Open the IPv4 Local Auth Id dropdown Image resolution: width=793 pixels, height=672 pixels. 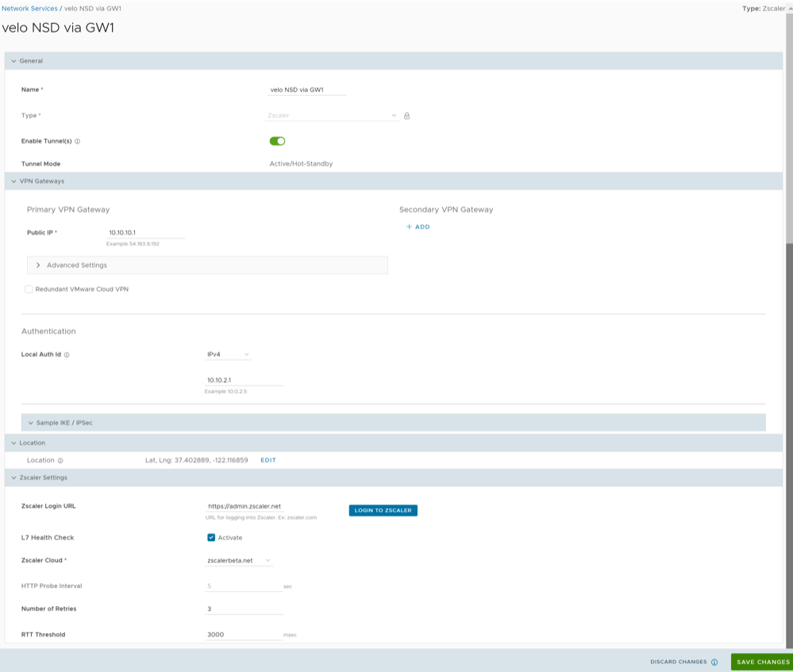pos(228,354)
